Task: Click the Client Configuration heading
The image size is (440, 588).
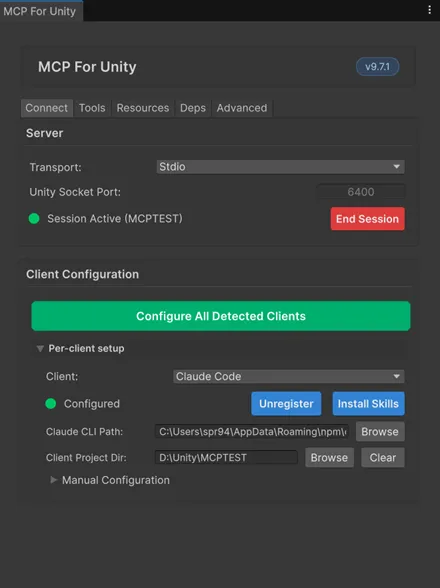Action: 83,274
